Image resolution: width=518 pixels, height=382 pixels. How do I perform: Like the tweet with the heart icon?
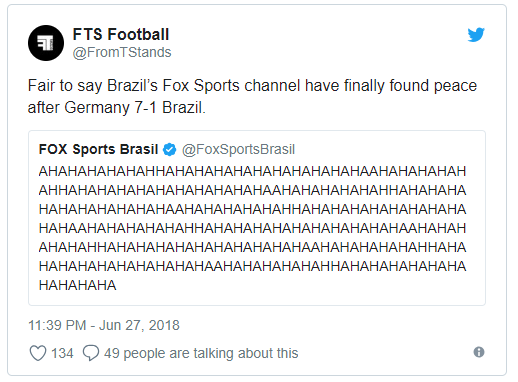(x=38, y=353)
